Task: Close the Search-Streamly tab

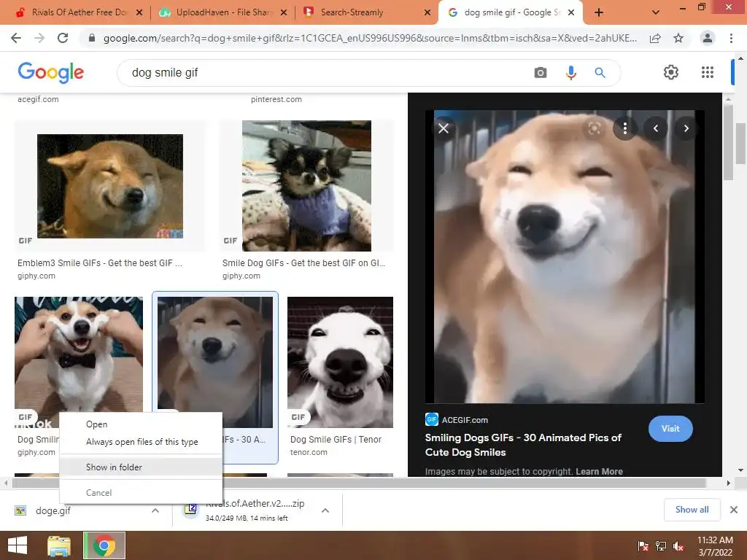Action: pos(427,13)
